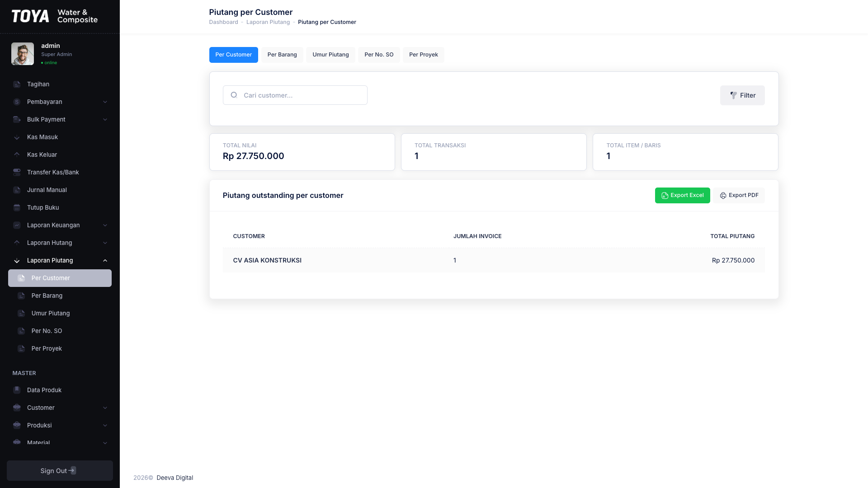The height and width of the screenshot is (488, 868).
Task: Click the JUMLAH INVOICE column header
Action: click(x=477, y=236)
